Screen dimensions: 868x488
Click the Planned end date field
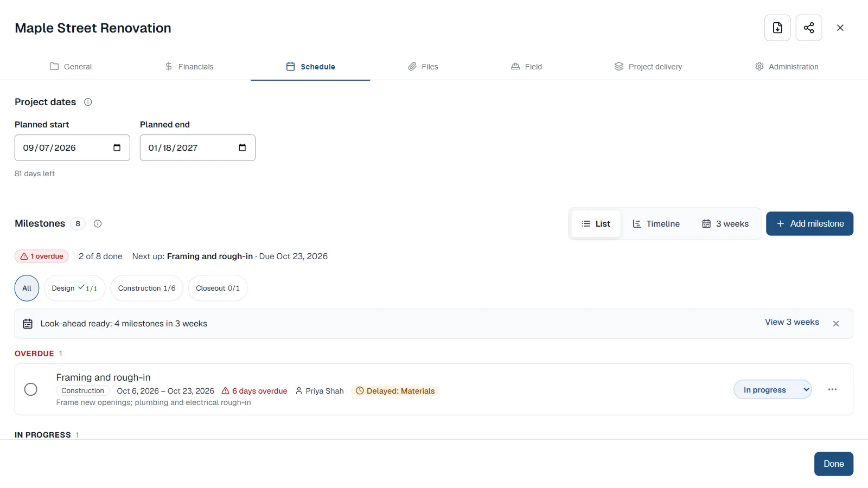(x=197, y=147)
